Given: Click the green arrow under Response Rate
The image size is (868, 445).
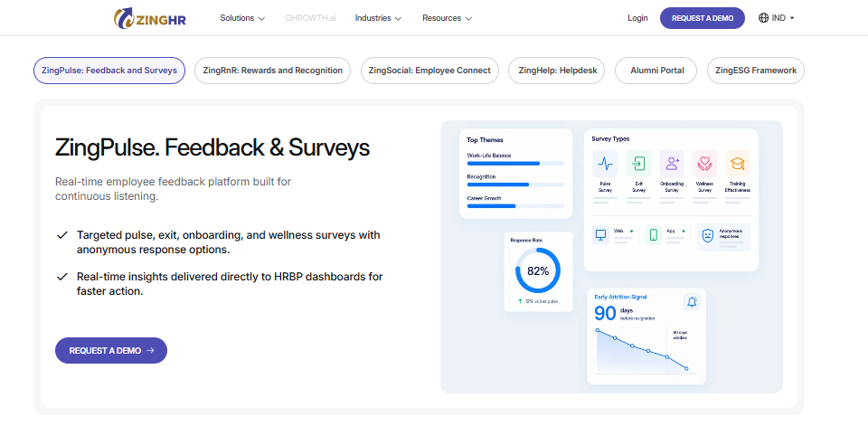Looking at the screenshot, I should tap(520, 301).
